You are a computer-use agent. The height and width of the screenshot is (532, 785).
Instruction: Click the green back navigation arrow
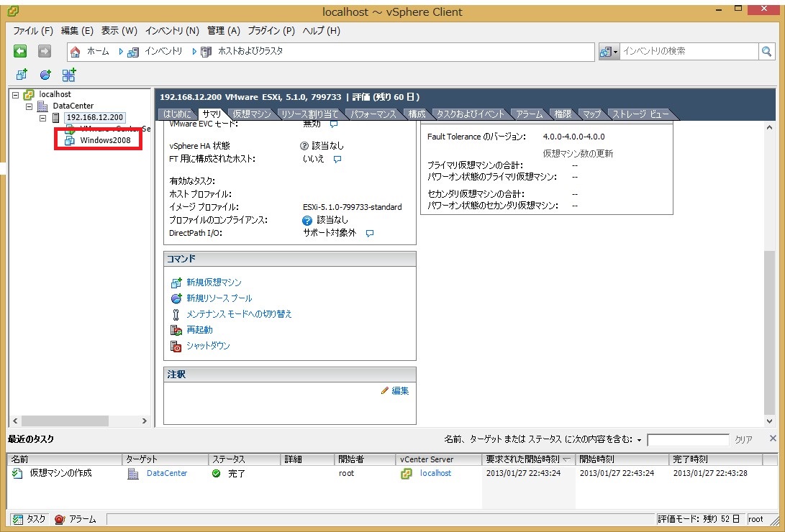(20, 51)
